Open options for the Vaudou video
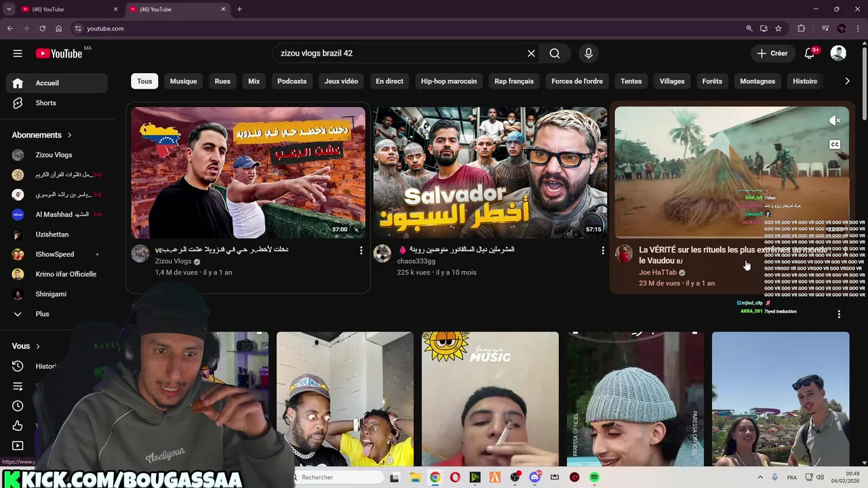The height and width of the screenshot is (488, 868). pos(839,314)
